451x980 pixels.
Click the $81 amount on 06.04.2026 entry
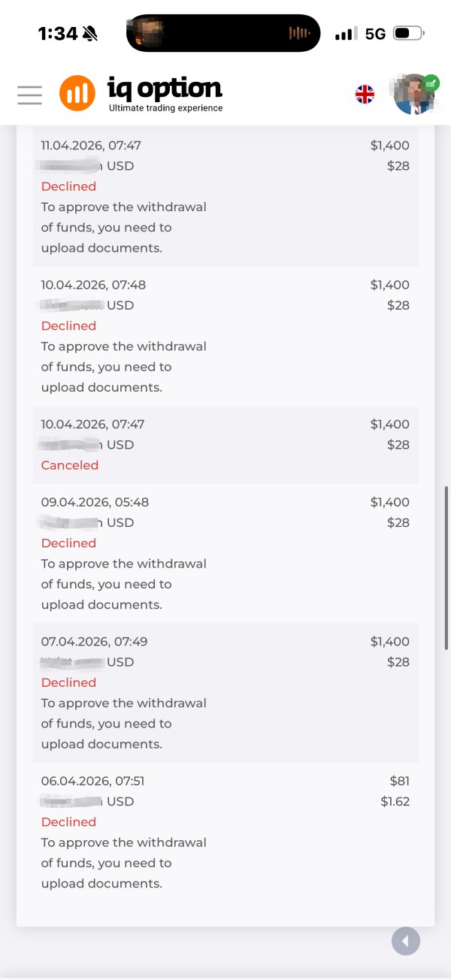400,781
